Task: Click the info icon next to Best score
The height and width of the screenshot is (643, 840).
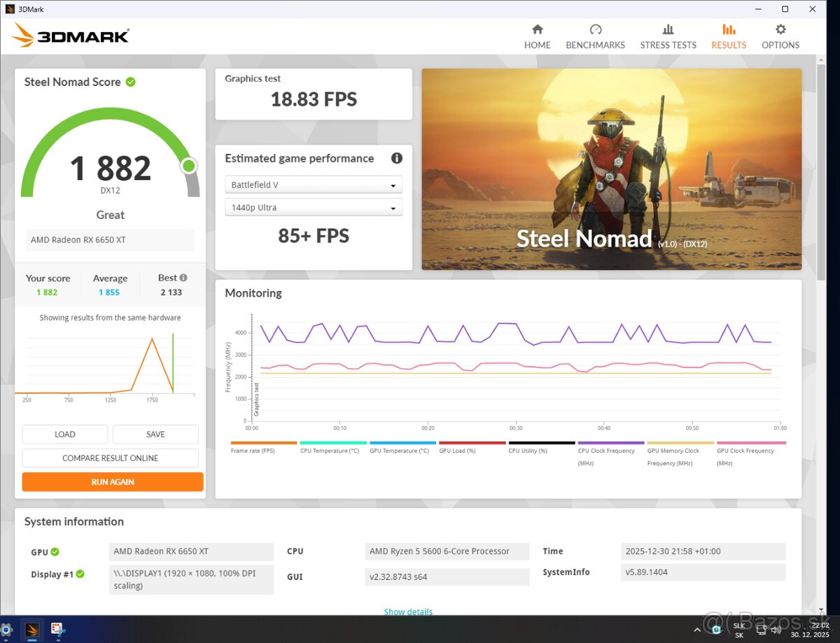Action: point(183,277)
